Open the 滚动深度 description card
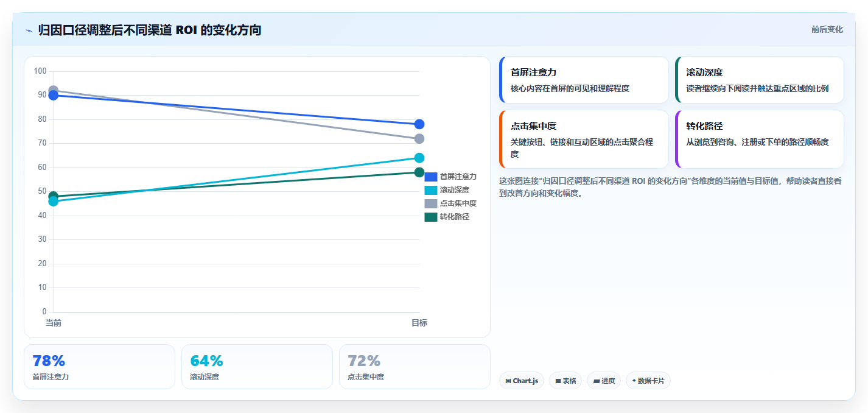Viewport: 868px width, 413px height. coord(760,80)
